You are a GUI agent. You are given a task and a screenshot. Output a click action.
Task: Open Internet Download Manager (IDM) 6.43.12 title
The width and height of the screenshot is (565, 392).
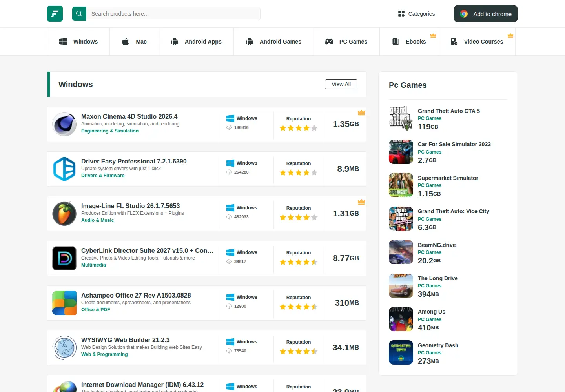[x=142, y=385]
